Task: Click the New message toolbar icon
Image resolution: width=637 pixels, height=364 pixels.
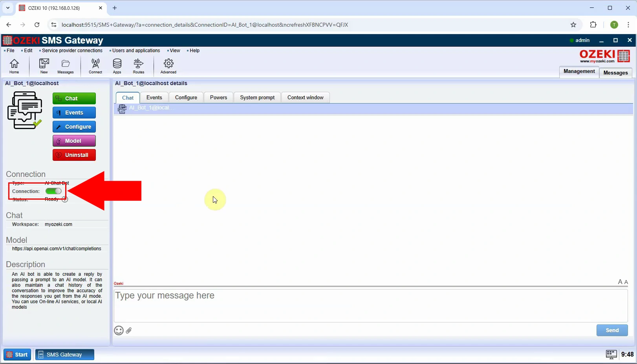Action: coord(44,66)
